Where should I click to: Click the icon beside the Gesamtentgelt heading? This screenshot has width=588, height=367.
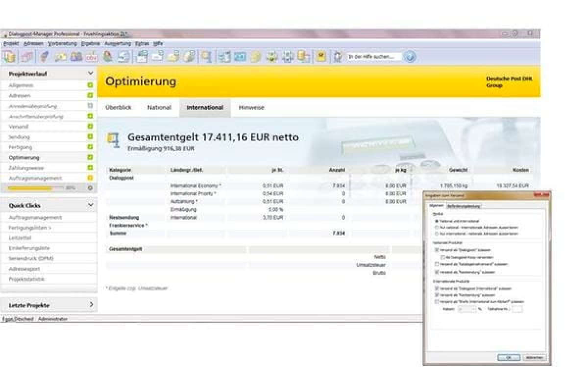(113, 140)
